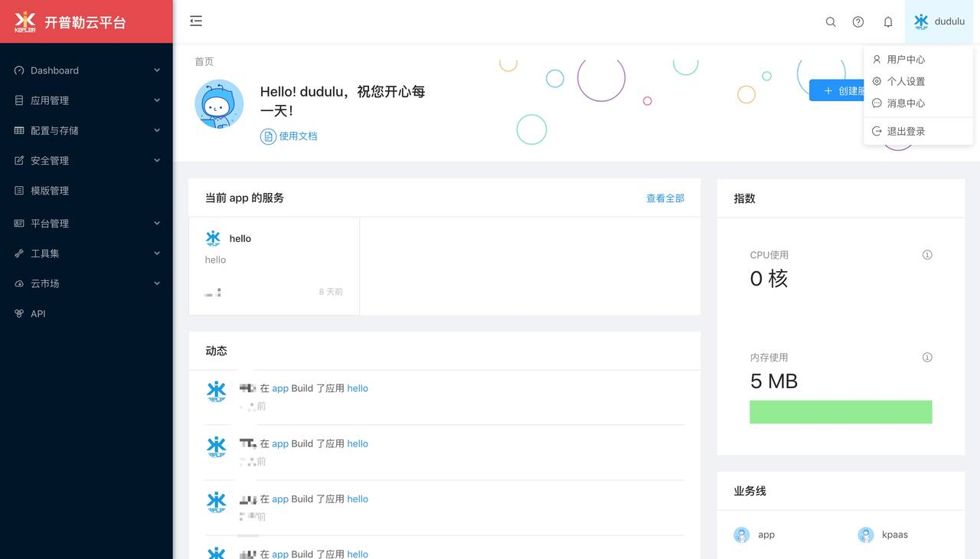
Task: Click the large welcome avatar image
Action: [219, 103]
